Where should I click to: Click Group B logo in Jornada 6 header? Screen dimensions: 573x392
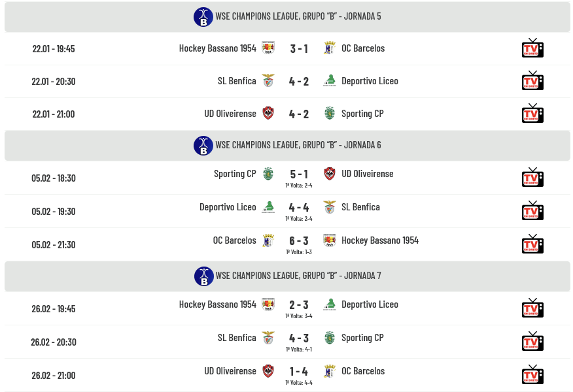coord(203,145)
